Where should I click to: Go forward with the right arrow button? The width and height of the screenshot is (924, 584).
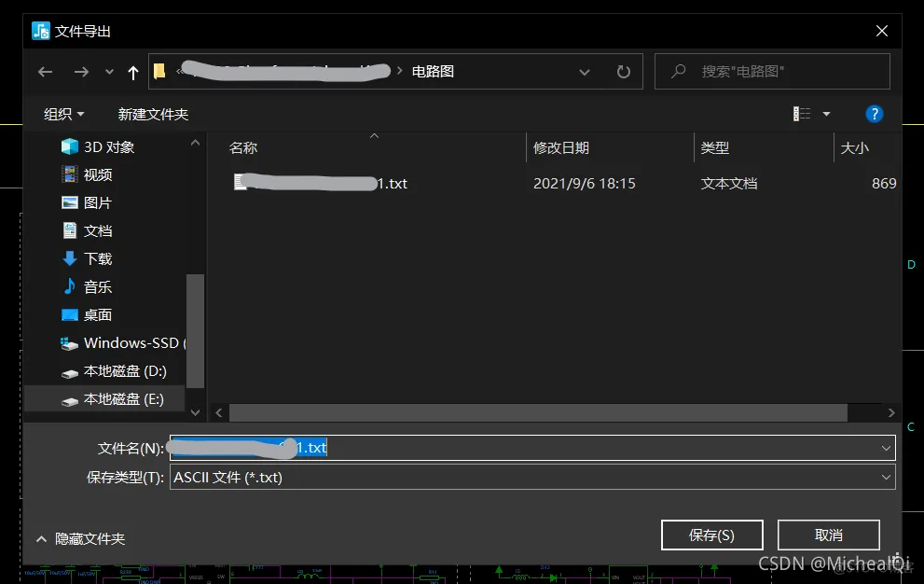[81, 72]
